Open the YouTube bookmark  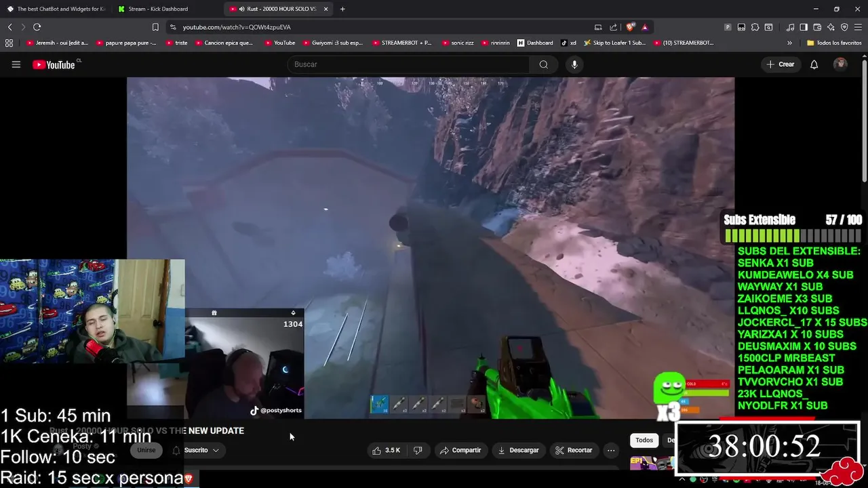click(x=279, y=43)
